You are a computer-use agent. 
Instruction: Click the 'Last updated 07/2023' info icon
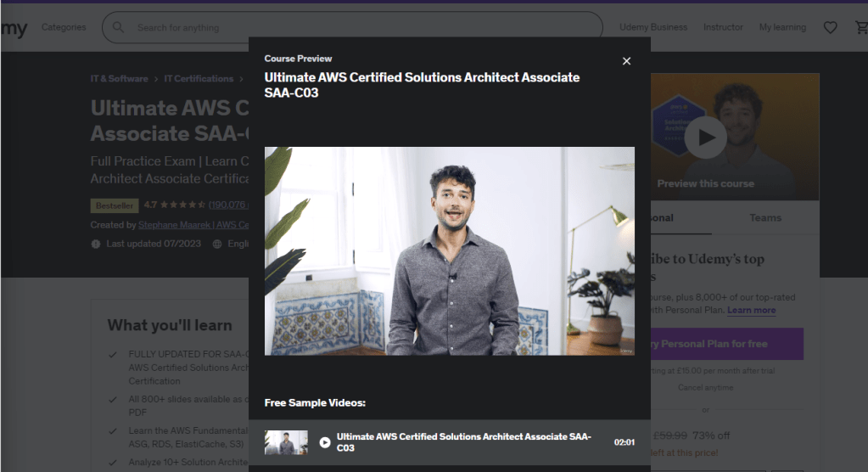96,244
